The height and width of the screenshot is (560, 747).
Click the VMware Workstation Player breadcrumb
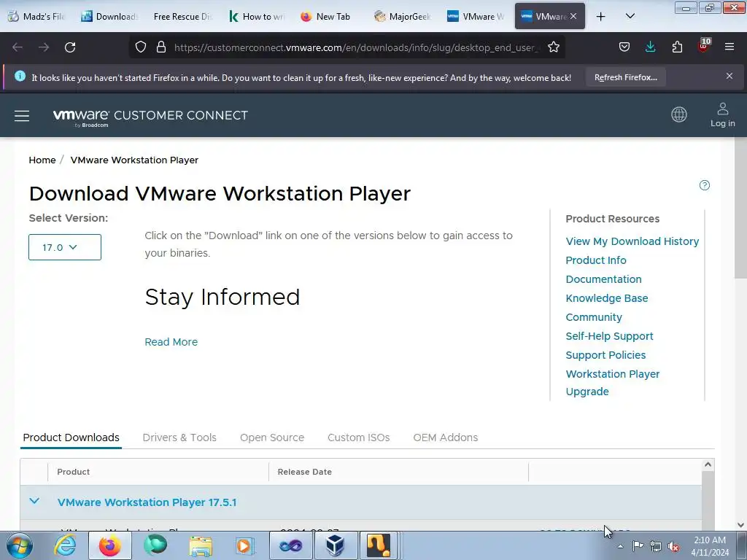[x=134, y=160]
